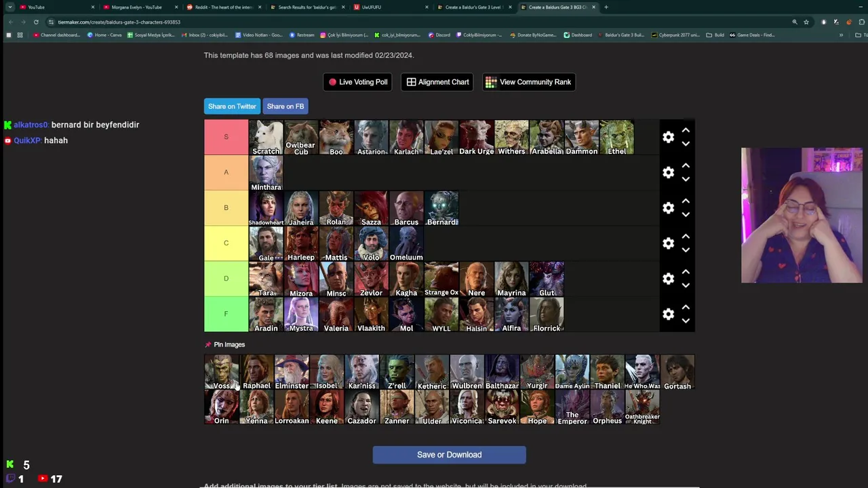Select the unranked Oathbreaker Knight image

(642, 407)
